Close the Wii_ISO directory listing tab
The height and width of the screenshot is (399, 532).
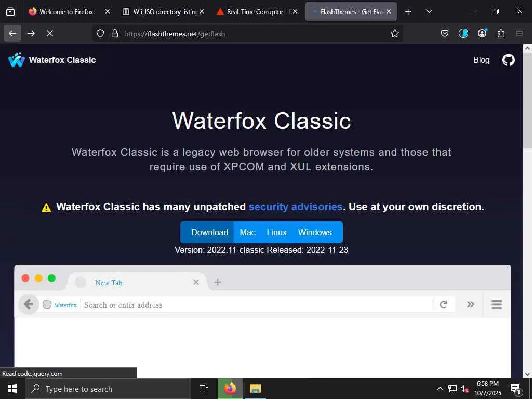(x=202, y=11)
